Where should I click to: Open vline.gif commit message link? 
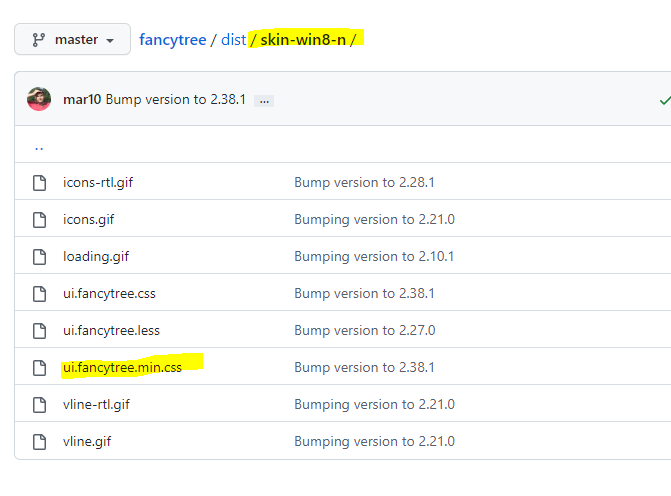[x=374, y=442]
